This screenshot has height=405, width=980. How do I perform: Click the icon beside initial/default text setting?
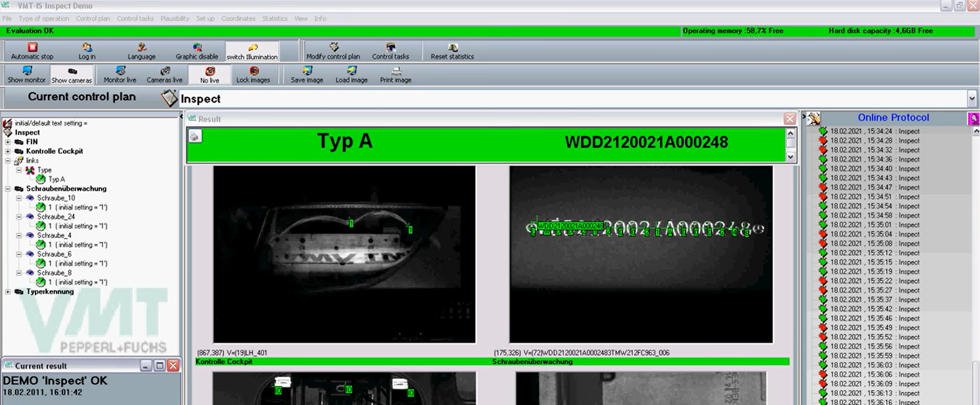tap(8, 123)
